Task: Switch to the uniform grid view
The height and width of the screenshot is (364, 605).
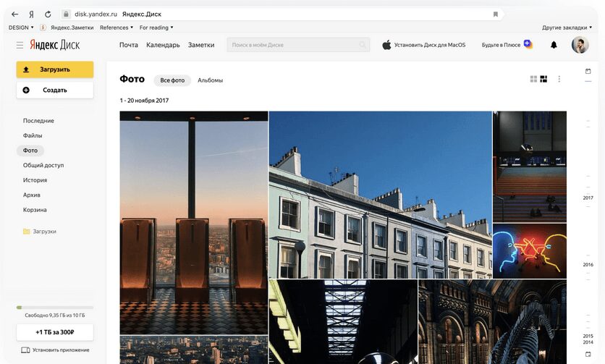Action: pyautogui.click(x=533, y=79)
